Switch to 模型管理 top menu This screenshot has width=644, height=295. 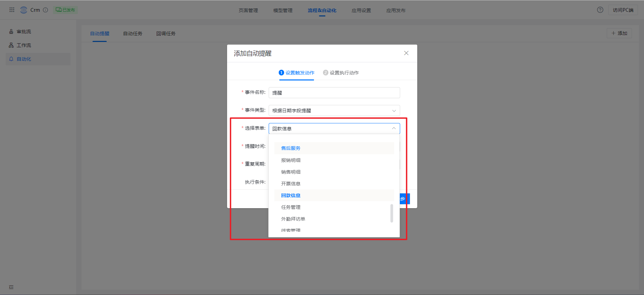[x=283, y=10]
